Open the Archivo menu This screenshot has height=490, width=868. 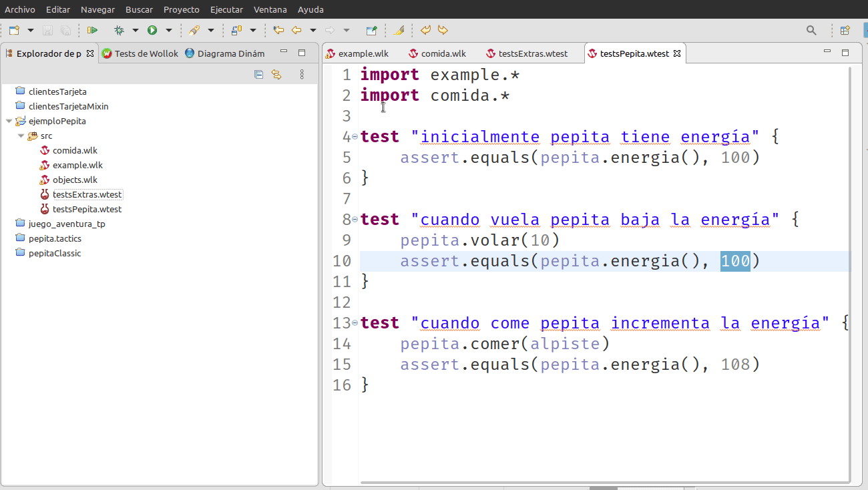tap(20, 10)
